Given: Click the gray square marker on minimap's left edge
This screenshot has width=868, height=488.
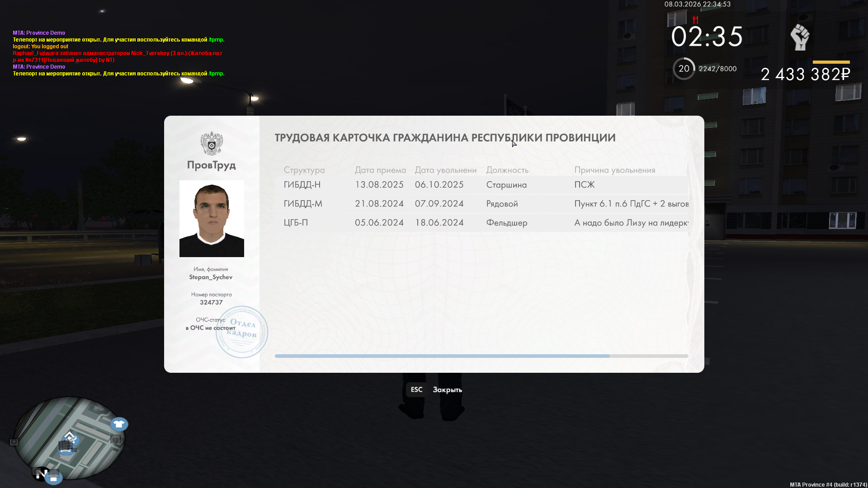Looking at the screenshot, I should click(14, 442).
